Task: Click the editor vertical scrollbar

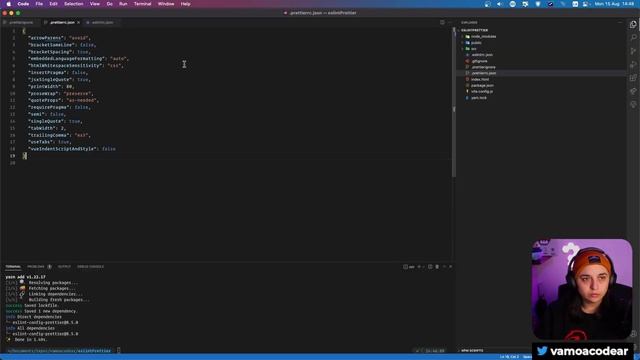Action: (x=453, y=102)
